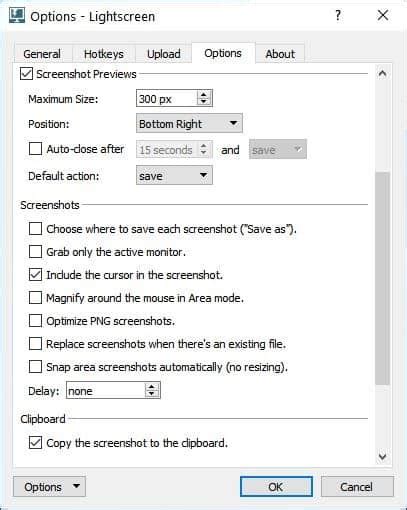Click the Cancel button
407x510 pixels.
click(x=357, y=487)
